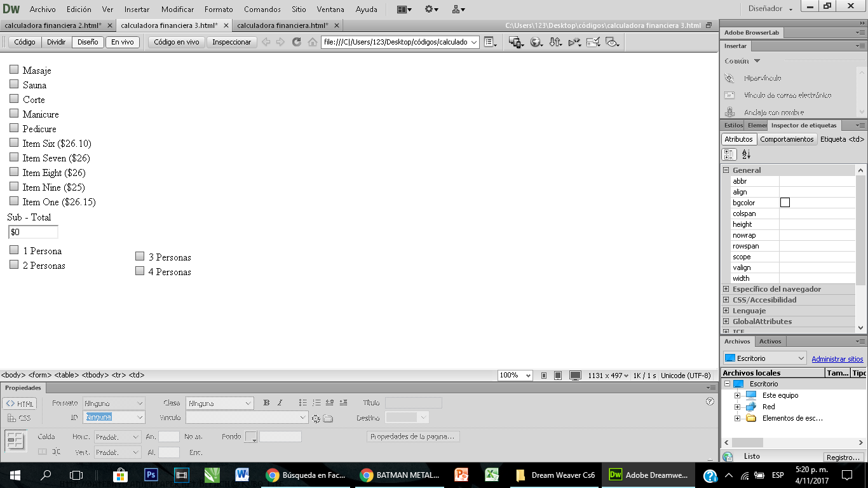Screen dimensions: 868x488
Task: Check the 3 Personas checkbox
Action: [x=140, y=256]
